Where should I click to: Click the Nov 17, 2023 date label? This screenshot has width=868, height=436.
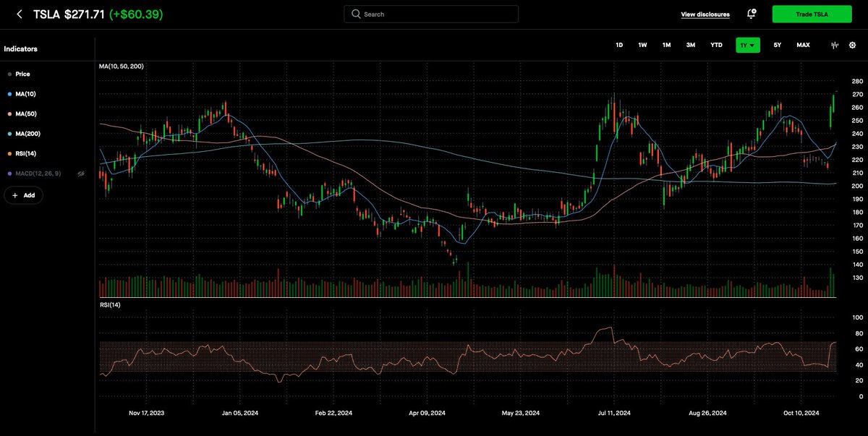point(146,414)
